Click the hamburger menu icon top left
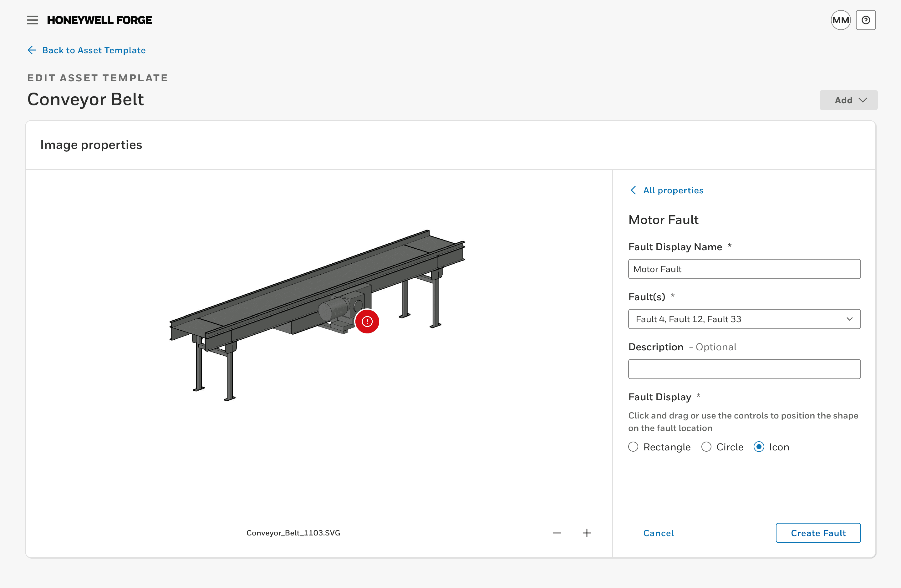Image resolution: width=901 pixels, height=588 pixels. click(x=31, y=20)
